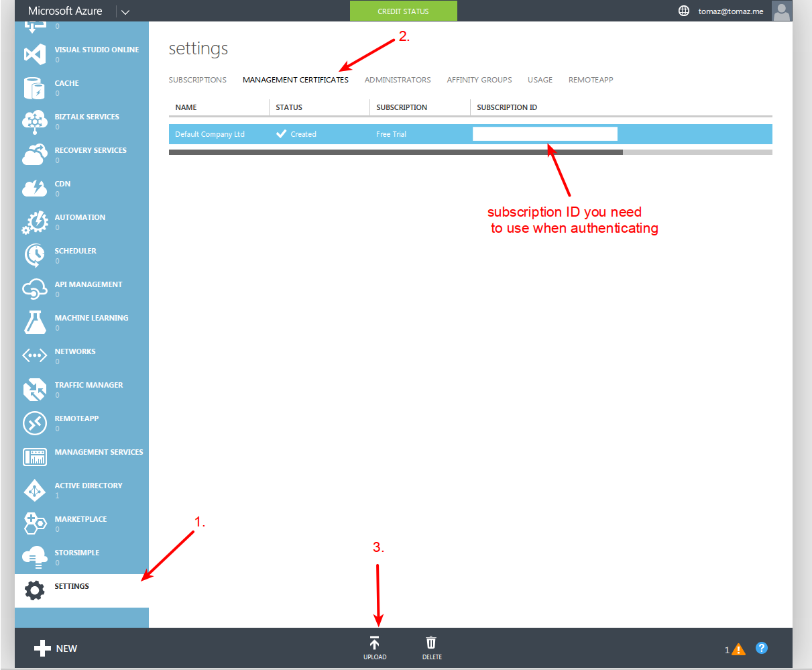Switch to the Subscriptions tab
812x670 pixels.
(198, 80)
